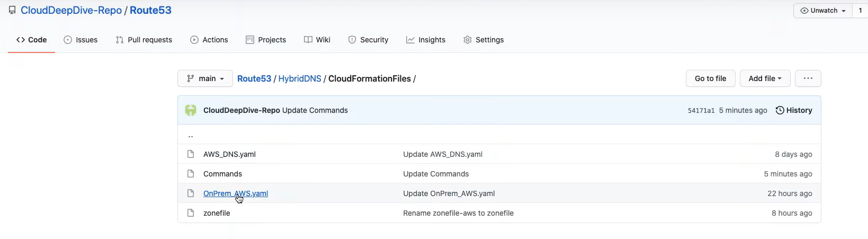Image resolution: width=868 pixels, height=239 pixels.
Task: Click the Settings gear icon
Action: point(467,40)
